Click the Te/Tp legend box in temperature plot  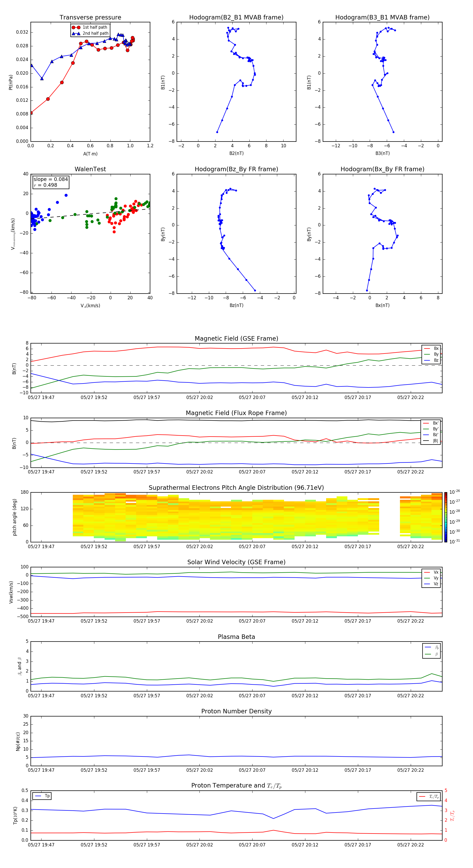pos(428,796)
